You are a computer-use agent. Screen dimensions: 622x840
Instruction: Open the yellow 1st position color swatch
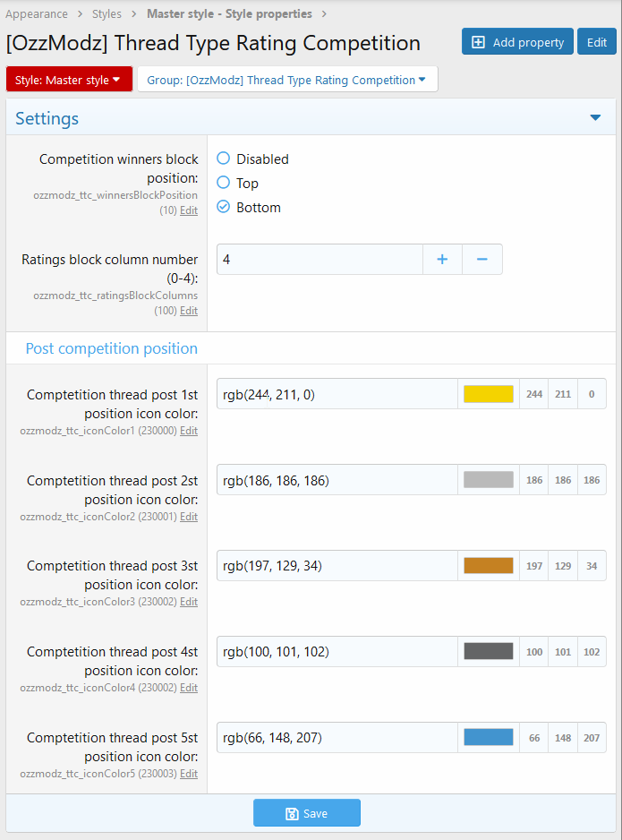[488, 394]
